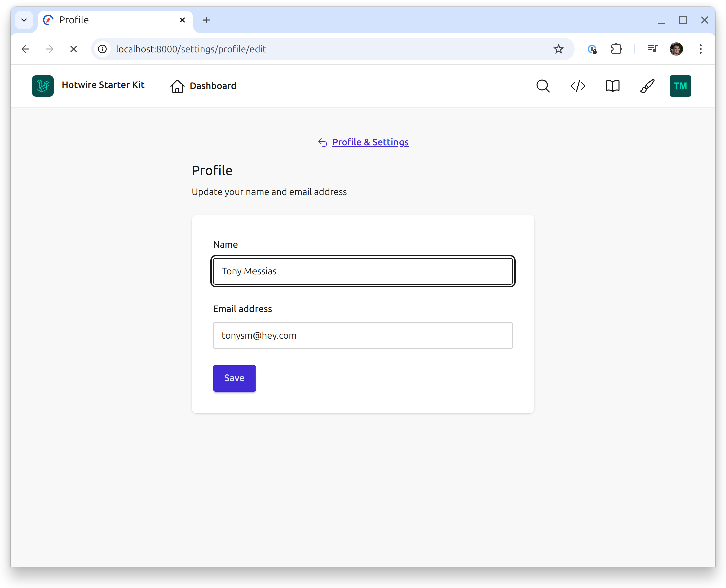Open Chrome three-dot menu

[x=700, y=49]
